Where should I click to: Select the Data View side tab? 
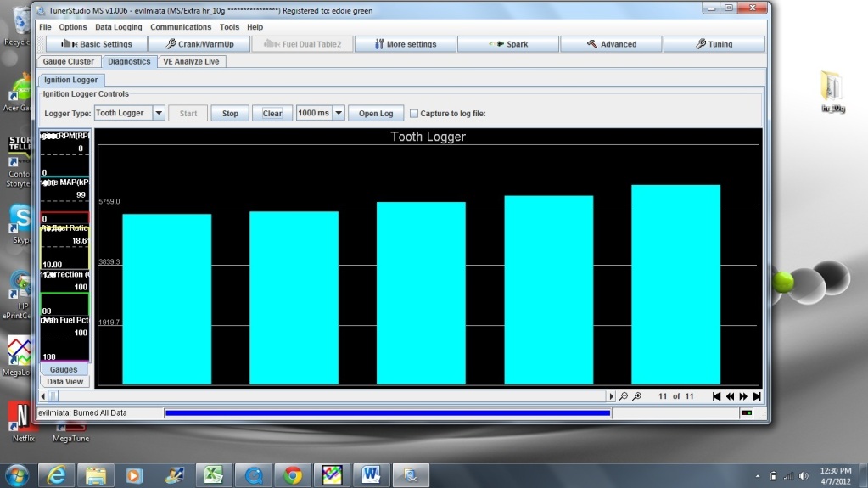(64, 382)
